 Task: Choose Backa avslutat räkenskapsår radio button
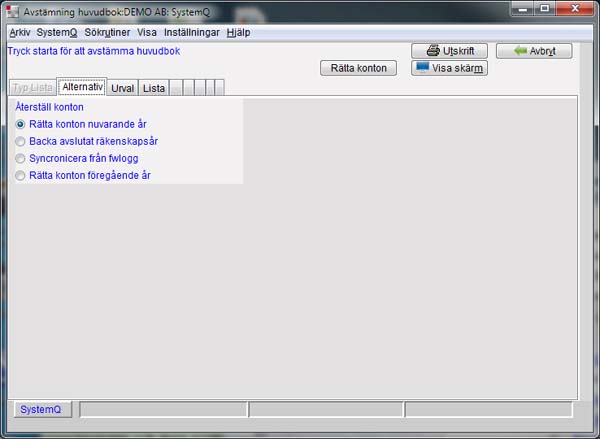pos(21,141)
